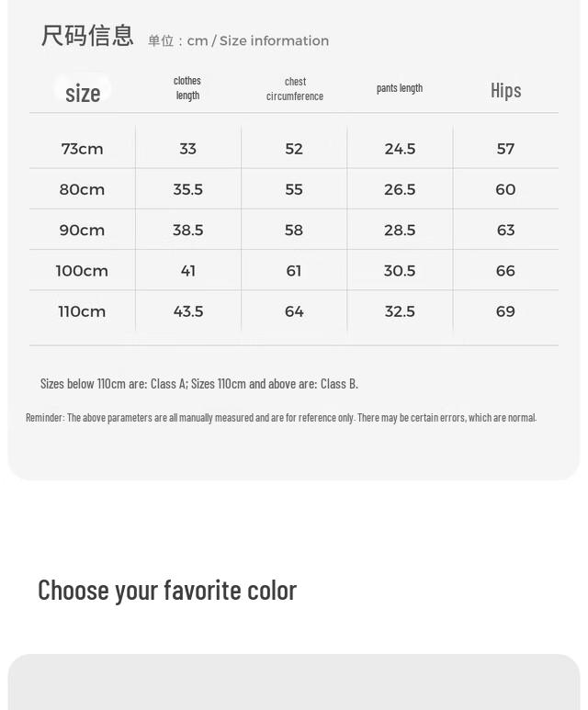The width and height of the screenshot is (588, 710).
Task: Click the Class A and Class B size note
Action: point(199,383)
